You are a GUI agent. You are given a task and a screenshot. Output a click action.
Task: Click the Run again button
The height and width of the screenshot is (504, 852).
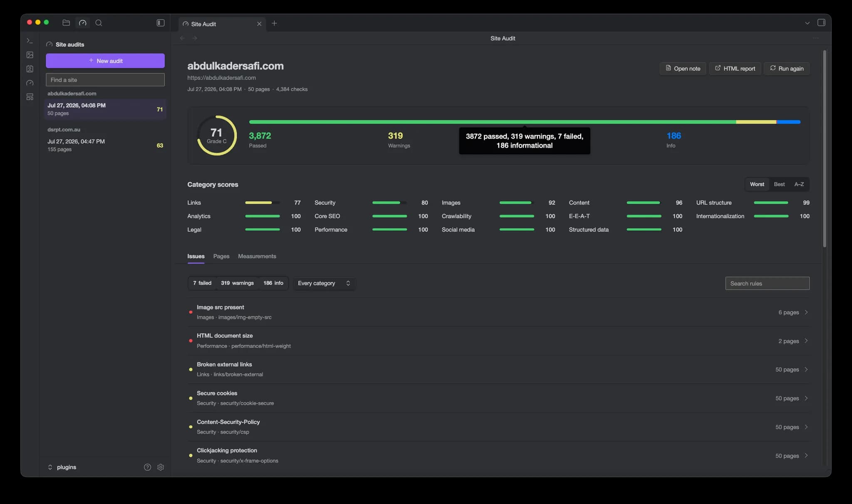click(x=787, y=69)
